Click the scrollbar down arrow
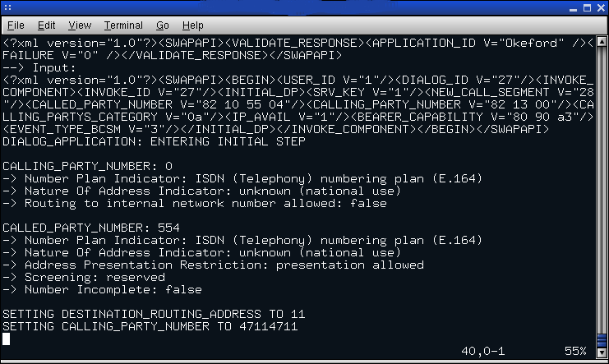609x364 pixels. 601,352
